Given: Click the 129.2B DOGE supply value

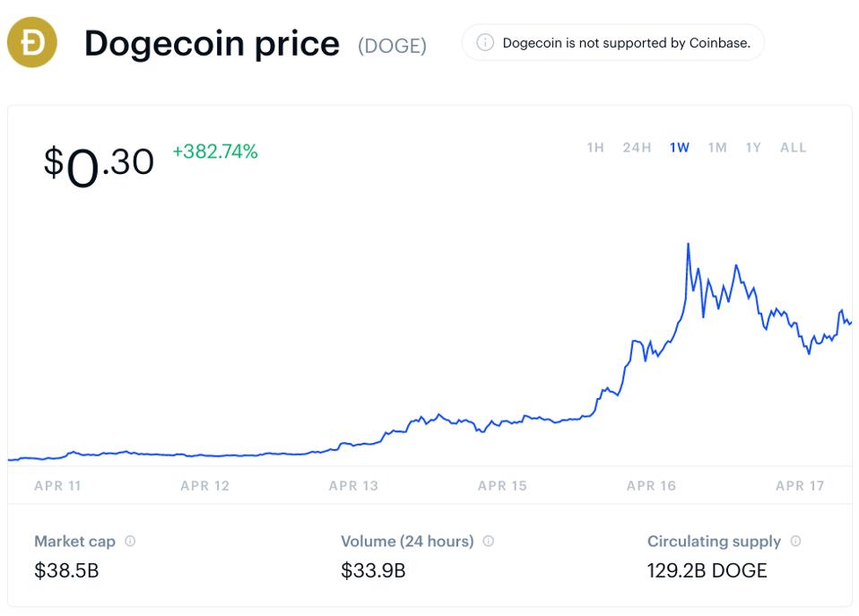Looking at the screenshot, I should point(707,570).
